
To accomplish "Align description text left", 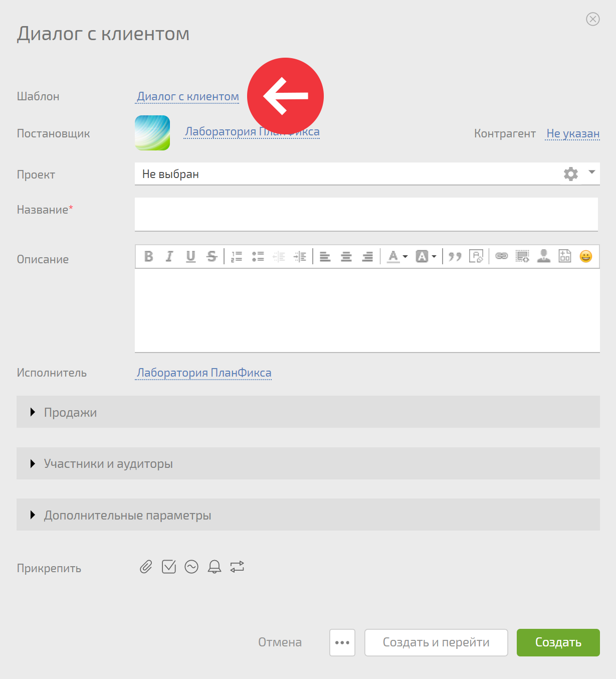I will (x=325, y=256).
